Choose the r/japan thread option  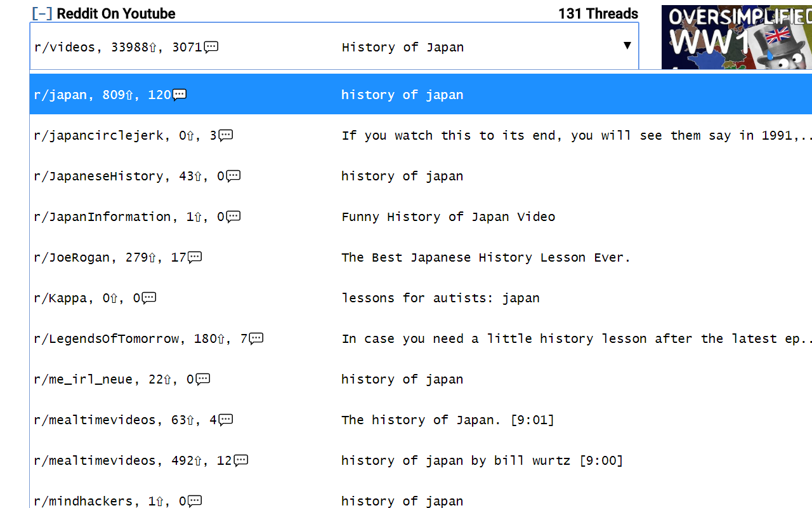point(421,94)
